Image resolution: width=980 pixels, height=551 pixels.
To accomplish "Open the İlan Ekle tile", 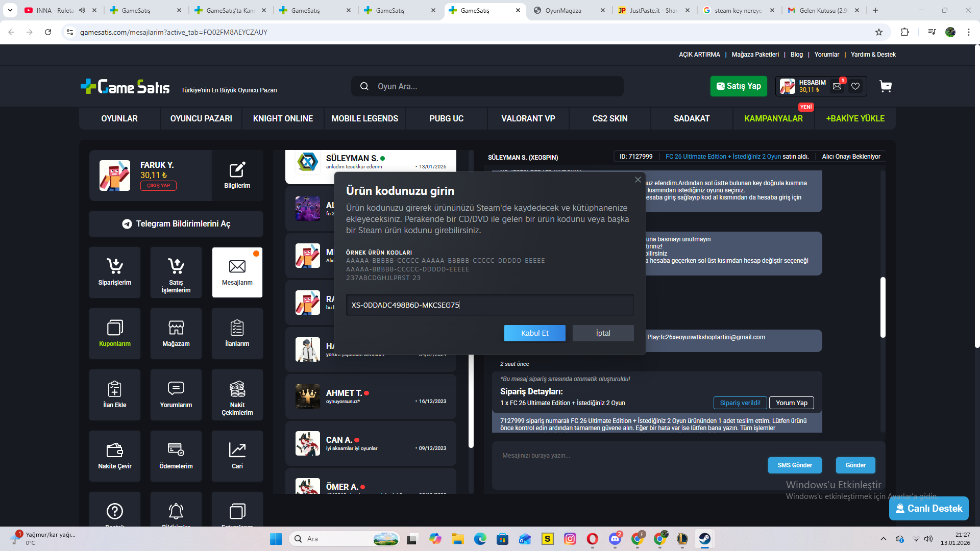I will (115, 395).
